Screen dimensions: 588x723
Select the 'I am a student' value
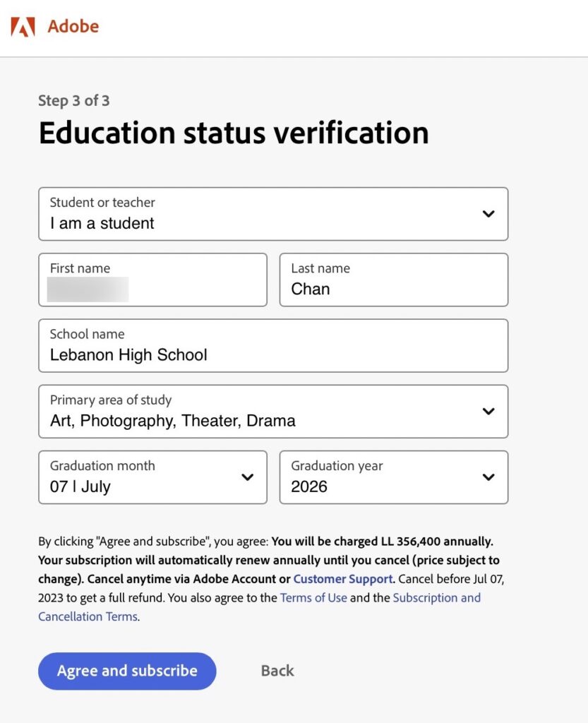click(x=102, y=224)
